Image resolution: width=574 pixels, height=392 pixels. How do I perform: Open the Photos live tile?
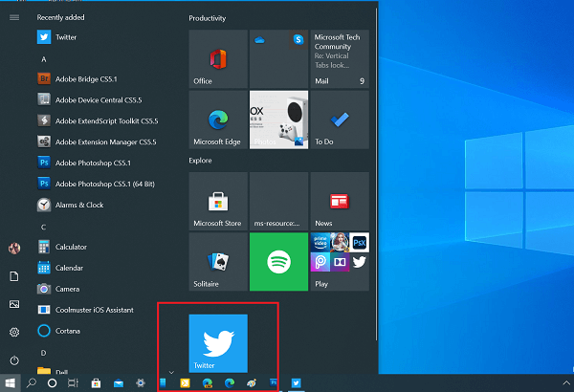coord(279,120)
